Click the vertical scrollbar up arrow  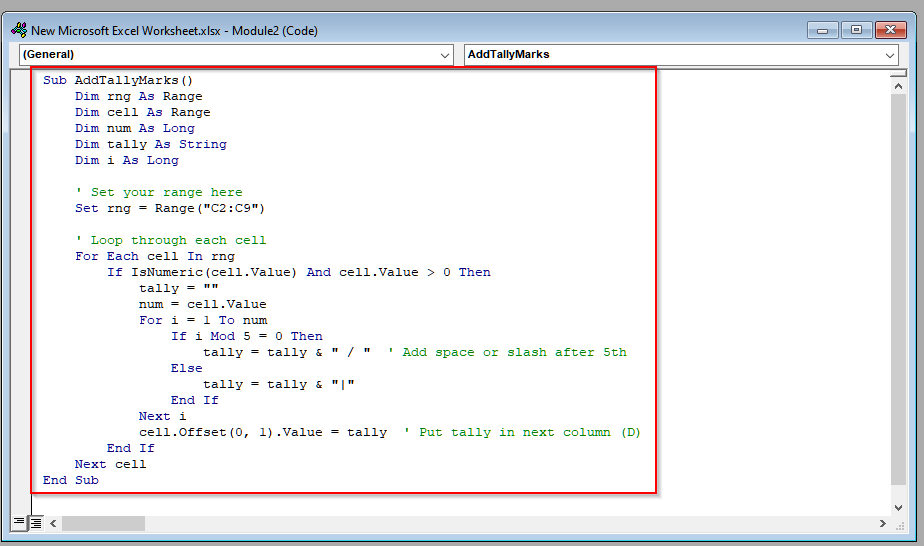click(x=898, y=86)
